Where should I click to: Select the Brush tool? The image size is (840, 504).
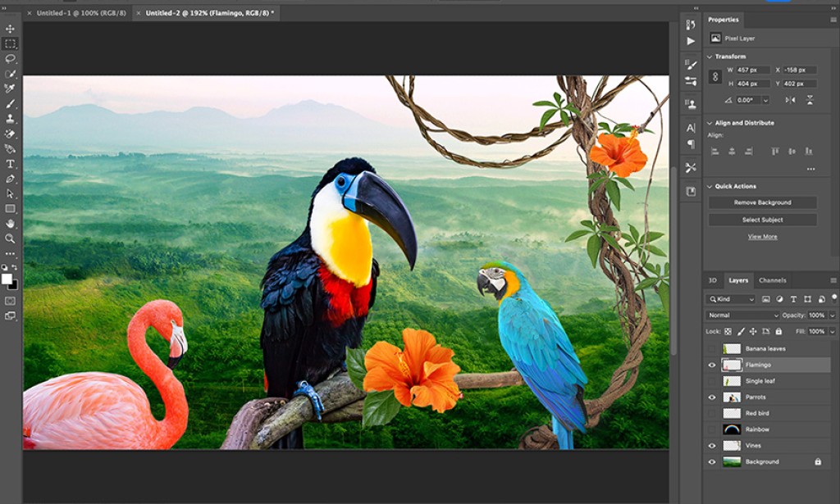click(x=11, y=105)
